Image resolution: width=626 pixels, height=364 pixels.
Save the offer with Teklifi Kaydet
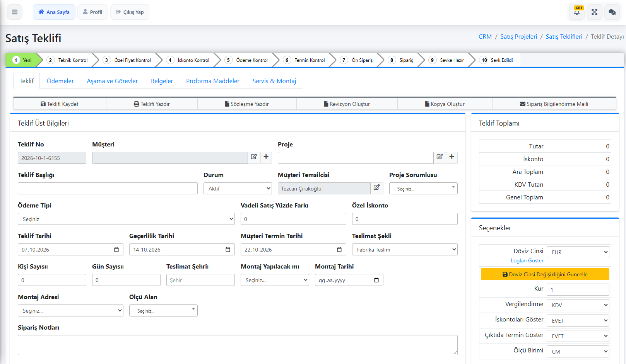[60, 104]
